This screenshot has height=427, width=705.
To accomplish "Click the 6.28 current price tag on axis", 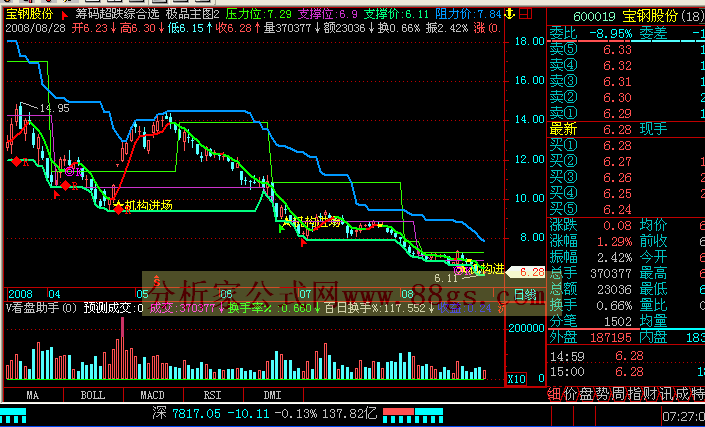I will [526, 272].
